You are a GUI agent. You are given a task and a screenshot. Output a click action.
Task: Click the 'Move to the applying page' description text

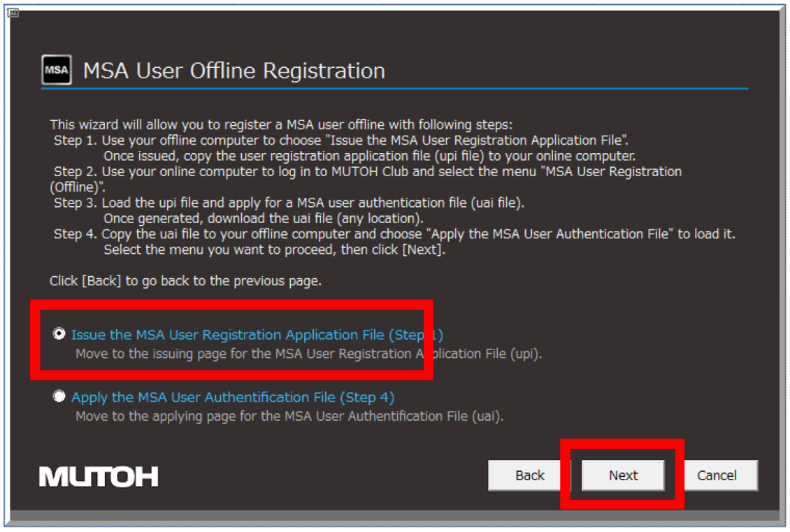pyautogui.click(x=289, y=416)
